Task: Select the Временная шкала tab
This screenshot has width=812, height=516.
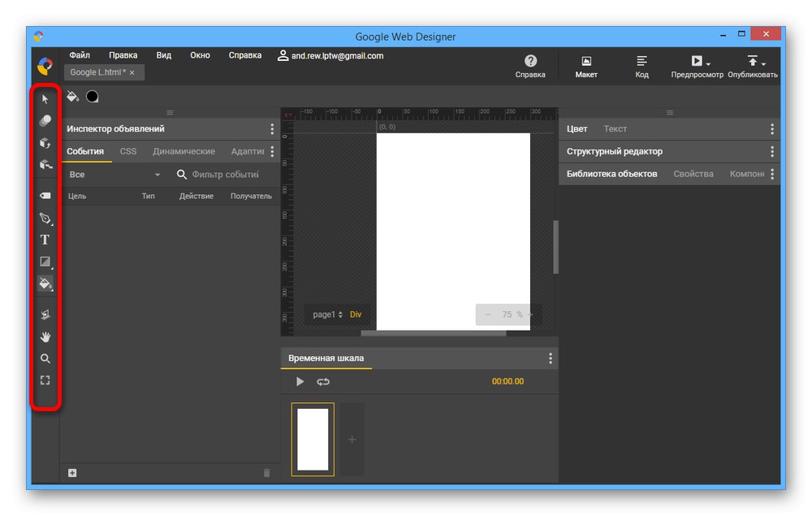Action: point(326,358)
